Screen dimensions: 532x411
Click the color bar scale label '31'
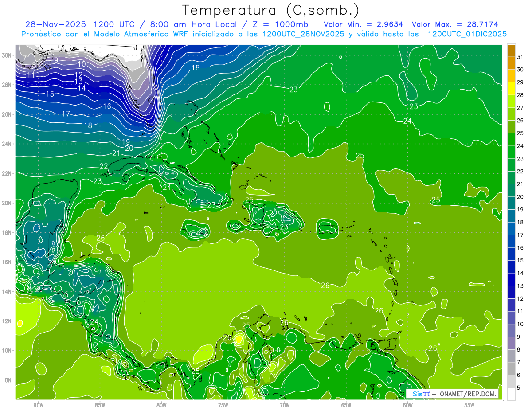[x=520, y=56]
